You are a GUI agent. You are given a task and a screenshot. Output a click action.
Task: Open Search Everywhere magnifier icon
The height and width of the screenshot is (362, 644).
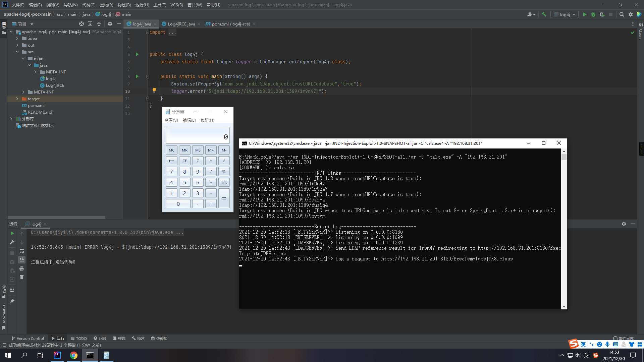(622, 14)
